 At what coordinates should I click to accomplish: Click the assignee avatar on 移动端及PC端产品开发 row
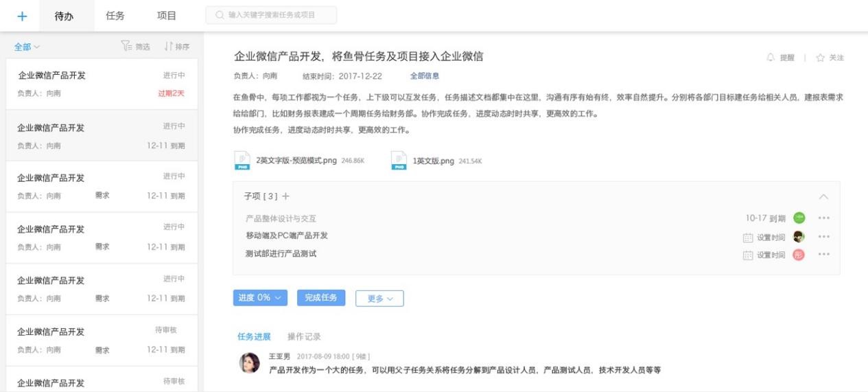[799, 237]
